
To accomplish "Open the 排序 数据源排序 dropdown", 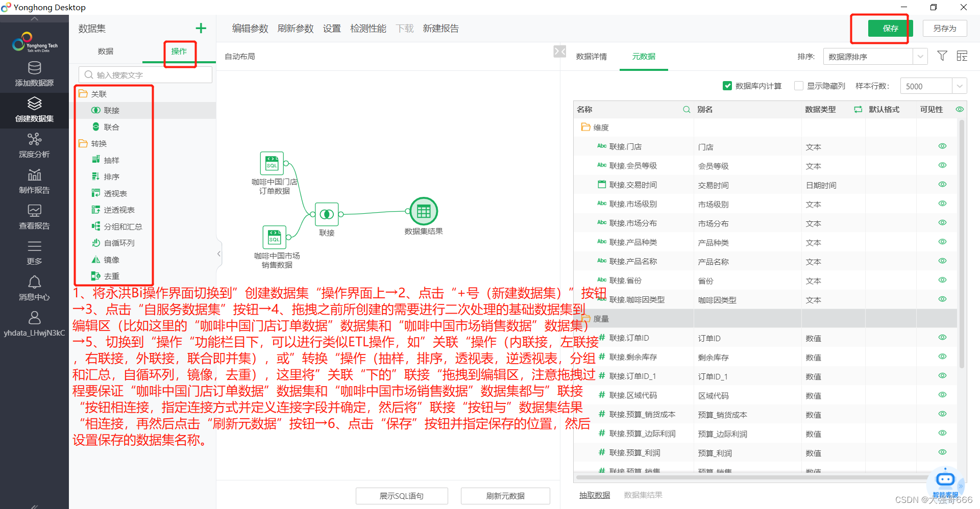I will pos(875,57).
